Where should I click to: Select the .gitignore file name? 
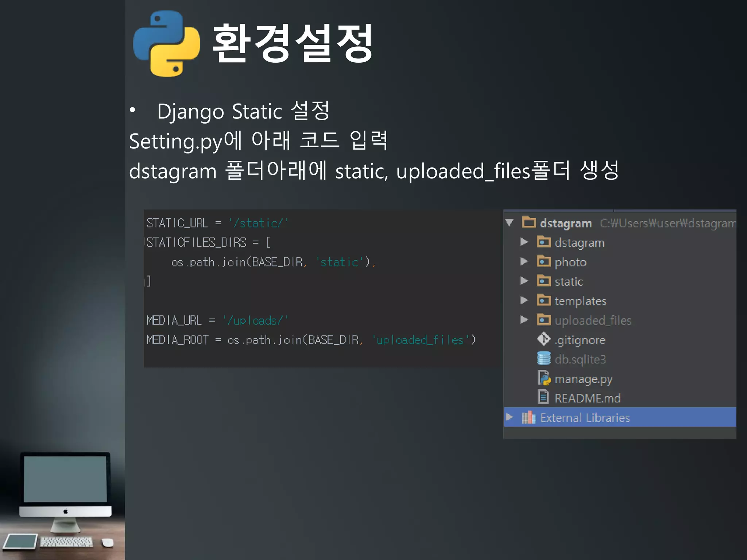pos(580,340)
